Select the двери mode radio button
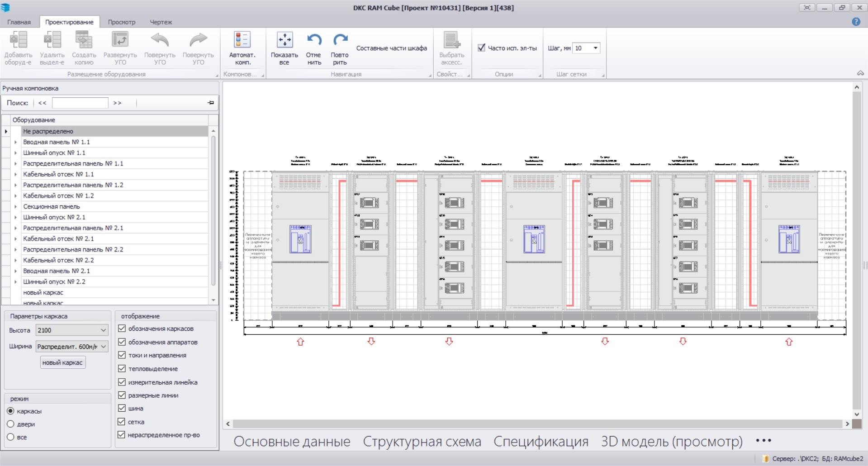Screen dimensions: 868x466 [11, 424]
